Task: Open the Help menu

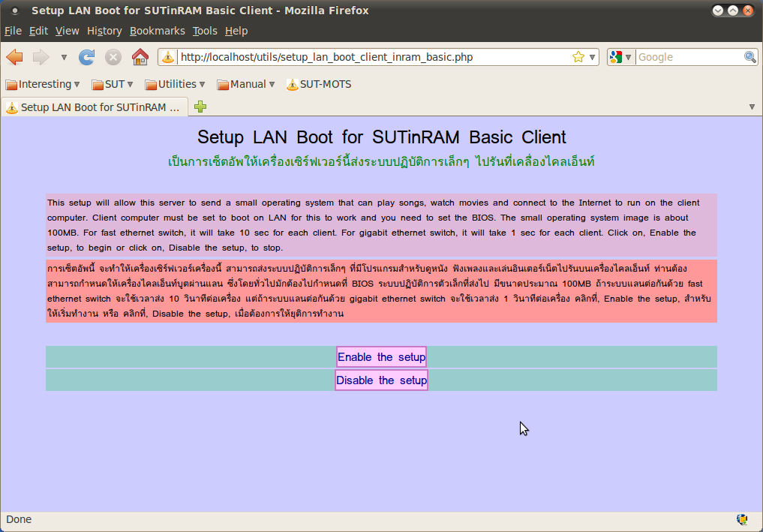Action: click(236, 31)
